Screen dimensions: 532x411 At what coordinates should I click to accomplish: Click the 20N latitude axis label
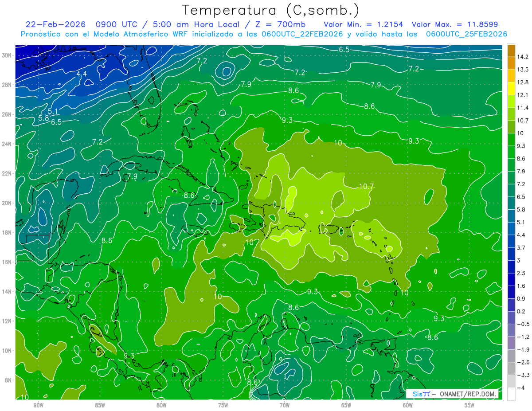[8, 203]
